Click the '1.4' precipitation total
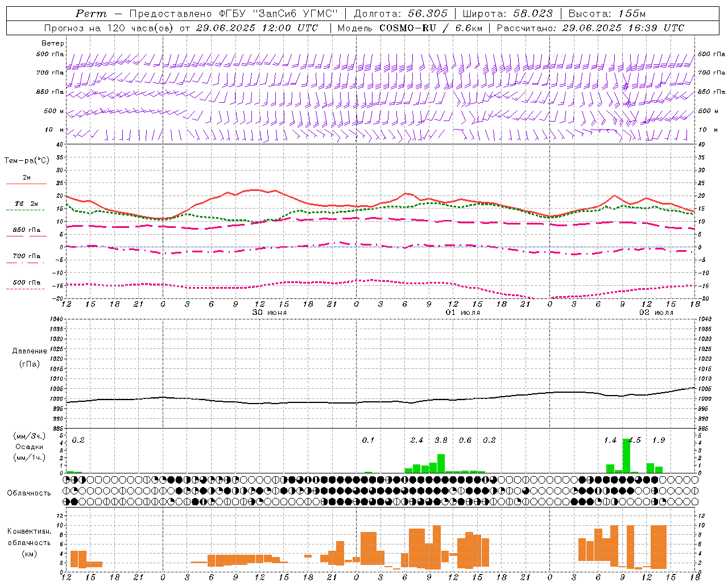Screen dimensions: 728x582 point(610,440)
